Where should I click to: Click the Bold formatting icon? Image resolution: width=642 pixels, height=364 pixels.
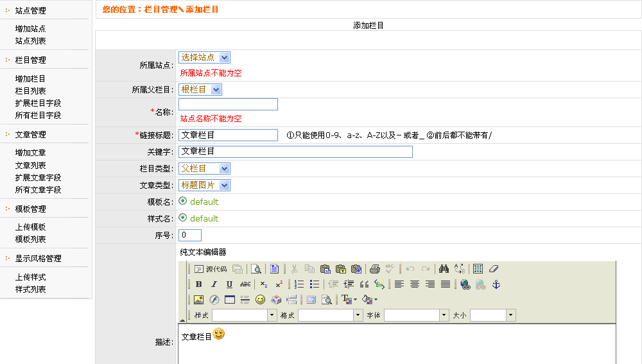(x=198, y=284)
